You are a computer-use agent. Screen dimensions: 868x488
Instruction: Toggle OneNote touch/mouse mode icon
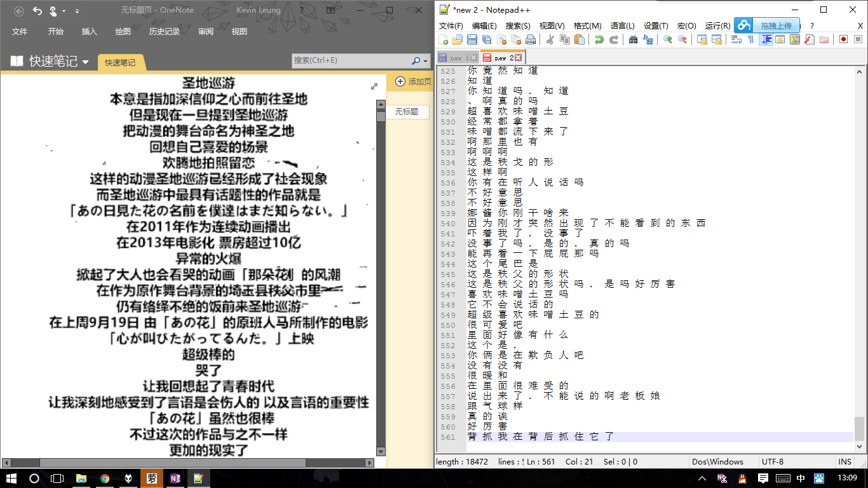click(54, 11)
